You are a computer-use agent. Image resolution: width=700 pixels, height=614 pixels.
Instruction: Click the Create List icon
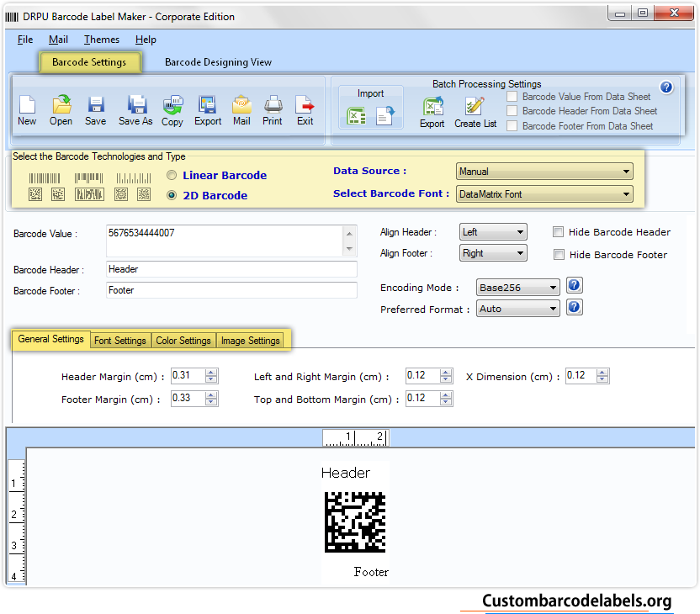475,107
